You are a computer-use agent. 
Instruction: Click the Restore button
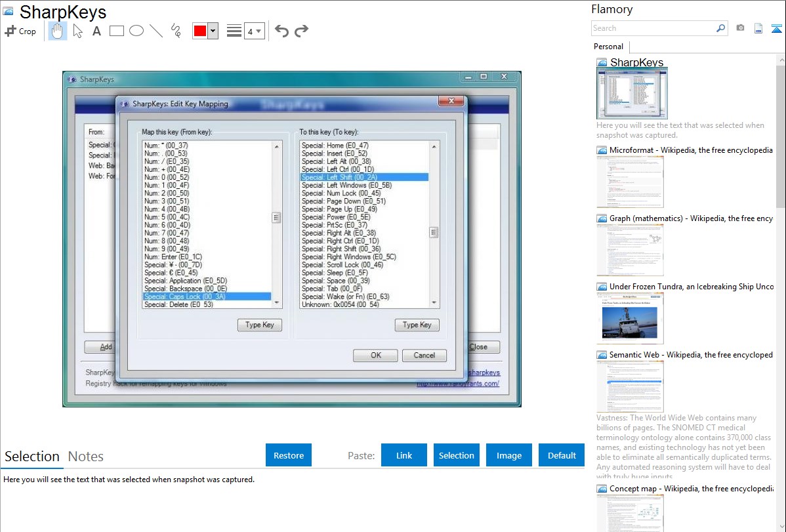pos(289,455)
